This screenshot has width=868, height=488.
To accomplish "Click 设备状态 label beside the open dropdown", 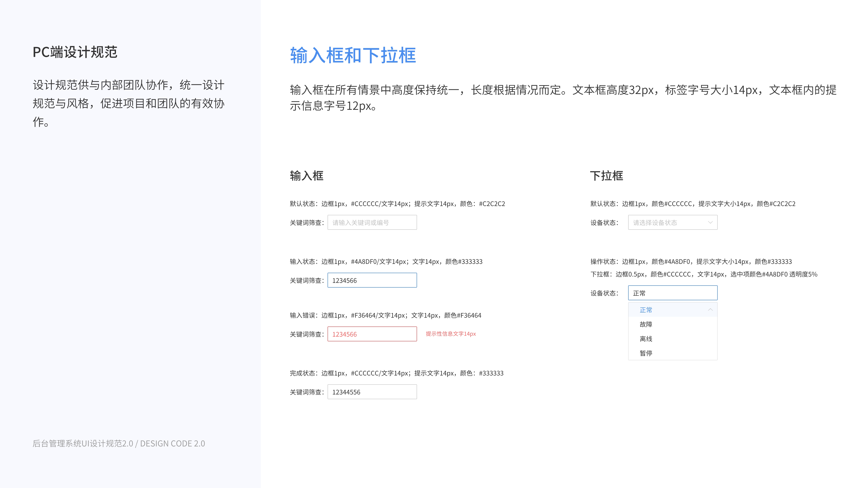I will tap(604, 293).
